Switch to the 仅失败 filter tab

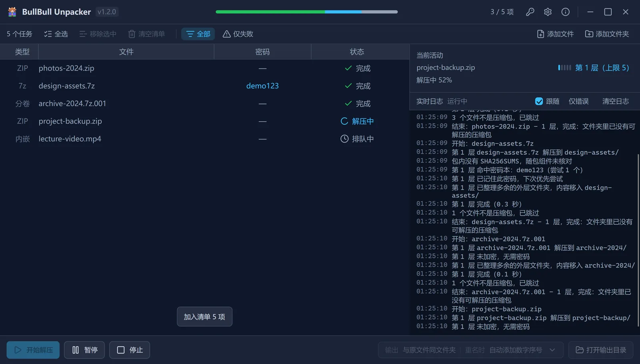[238, 34]
